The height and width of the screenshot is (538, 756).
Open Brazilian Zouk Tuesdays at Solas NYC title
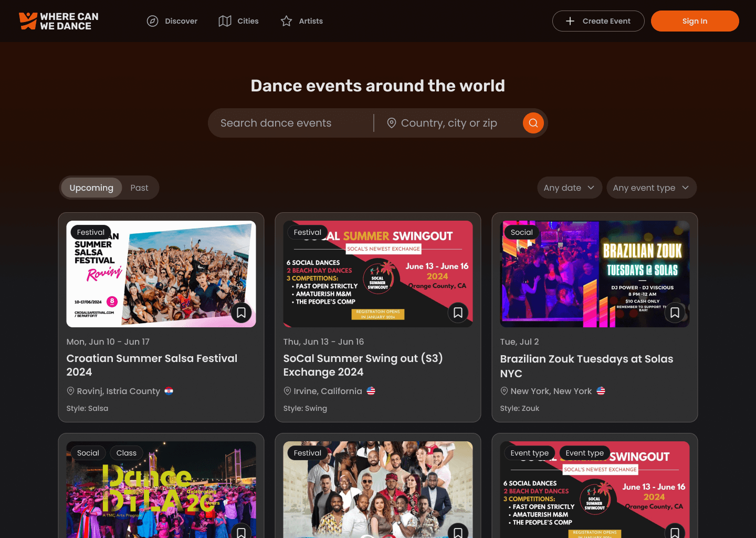coord(587,366)
